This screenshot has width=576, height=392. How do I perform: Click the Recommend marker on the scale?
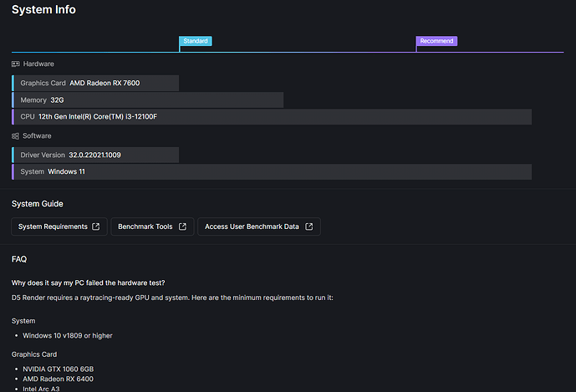436,41
